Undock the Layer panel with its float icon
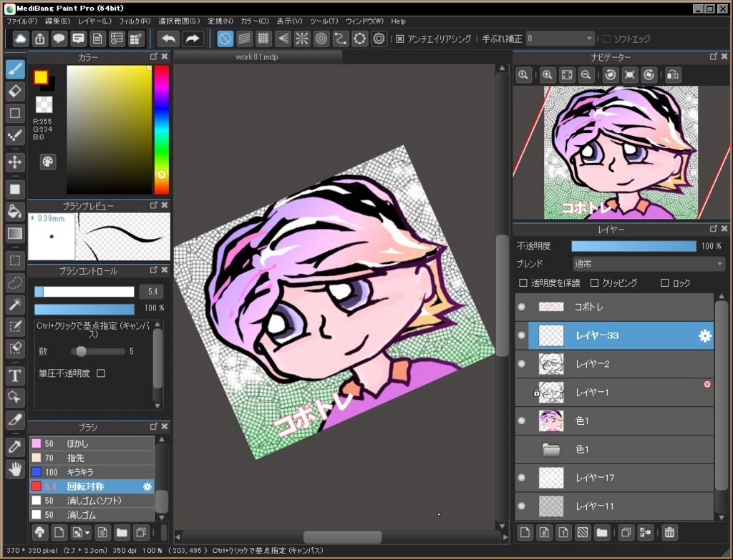Viewport: 733px width, 560px height. [714, 229]
